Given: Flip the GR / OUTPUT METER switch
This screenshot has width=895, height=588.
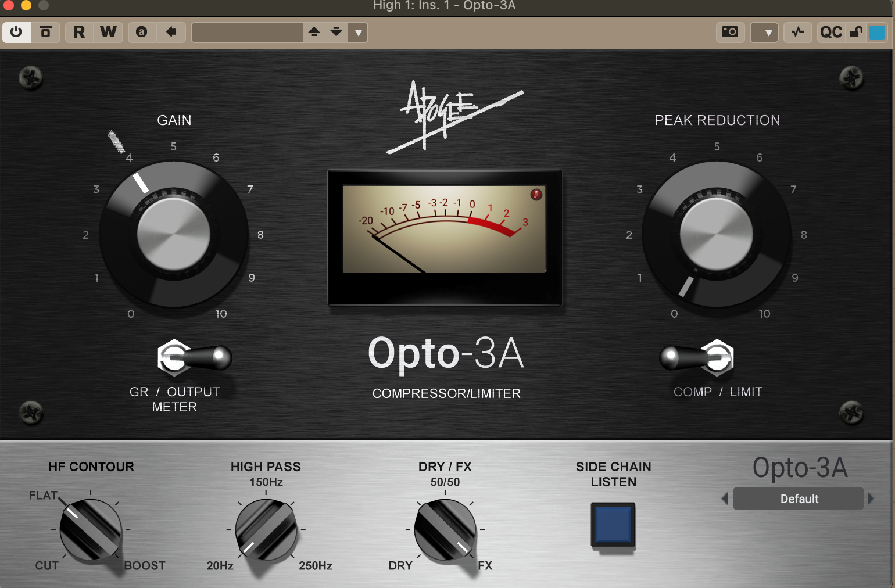Looking at the screenshot, I should (194, 357).
